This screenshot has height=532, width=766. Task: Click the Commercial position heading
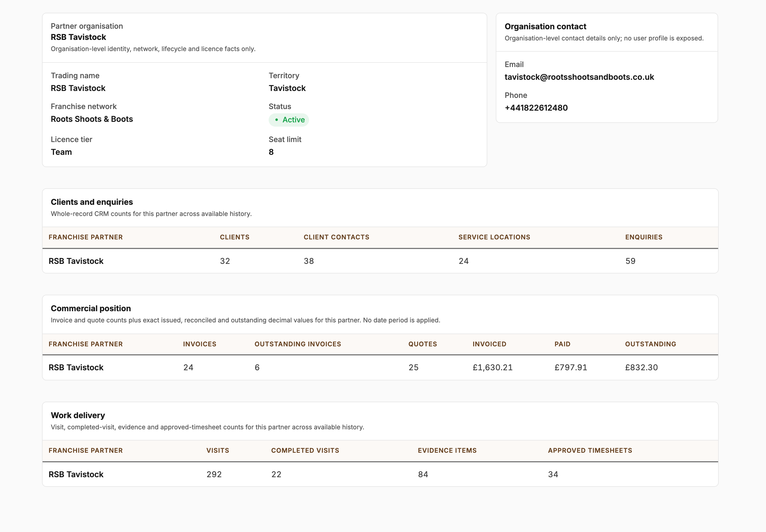point(91,308)
